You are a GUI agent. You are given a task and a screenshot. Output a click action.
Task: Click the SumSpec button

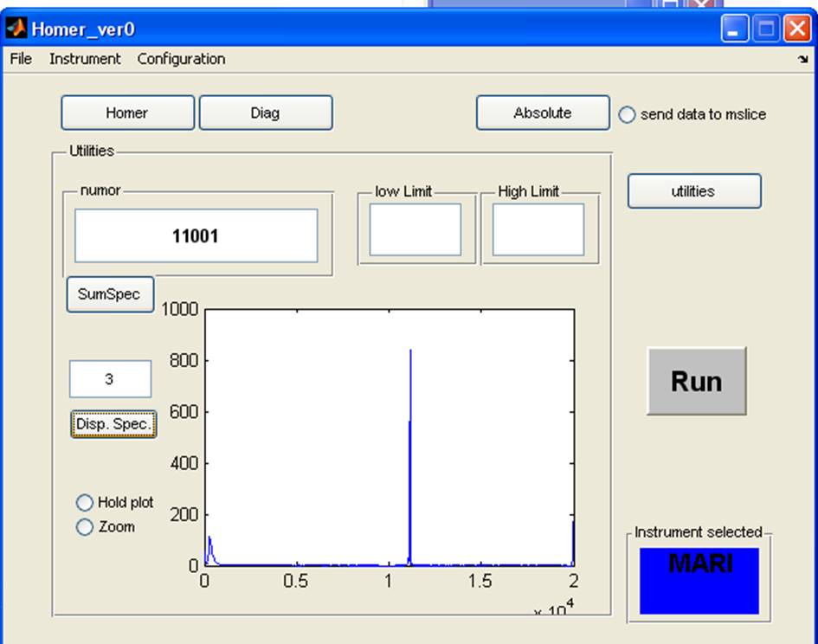tap(110, 294)
